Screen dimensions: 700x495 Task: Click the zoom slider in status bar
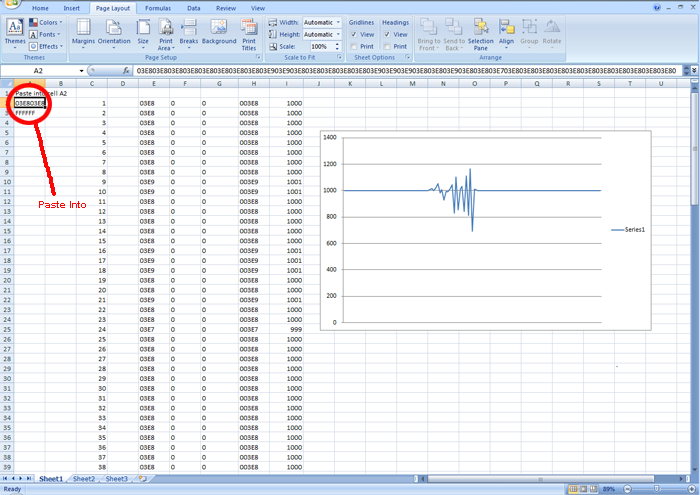pos(659,489)
